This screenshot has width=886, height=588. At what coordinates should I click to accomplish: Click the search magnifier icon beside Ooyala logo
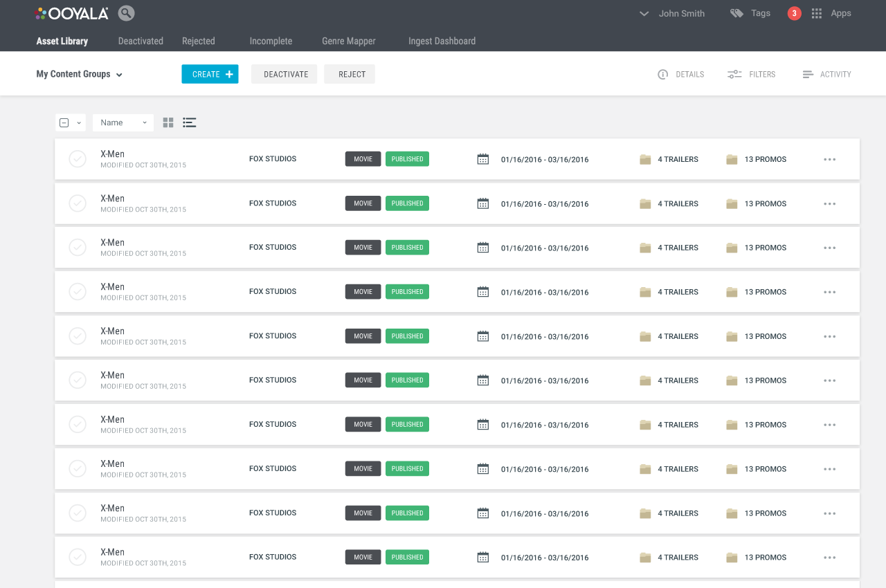tap(126, 13)
